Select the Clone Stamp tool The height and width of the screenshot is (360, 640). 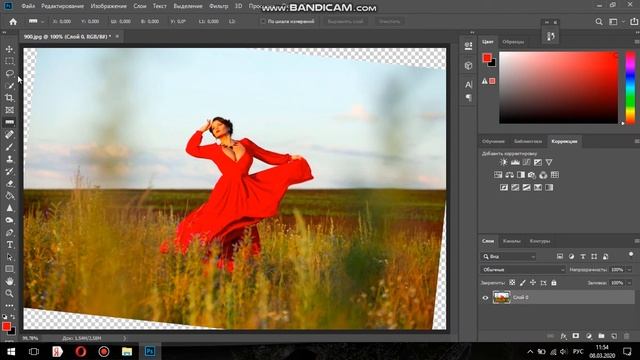pos(9,159)
